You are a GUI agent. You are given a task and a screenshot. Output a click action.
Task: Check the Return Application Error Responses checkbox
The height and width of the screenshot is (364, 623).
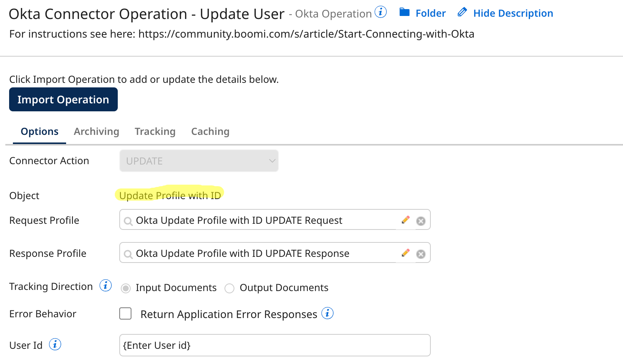click(125, 313)
